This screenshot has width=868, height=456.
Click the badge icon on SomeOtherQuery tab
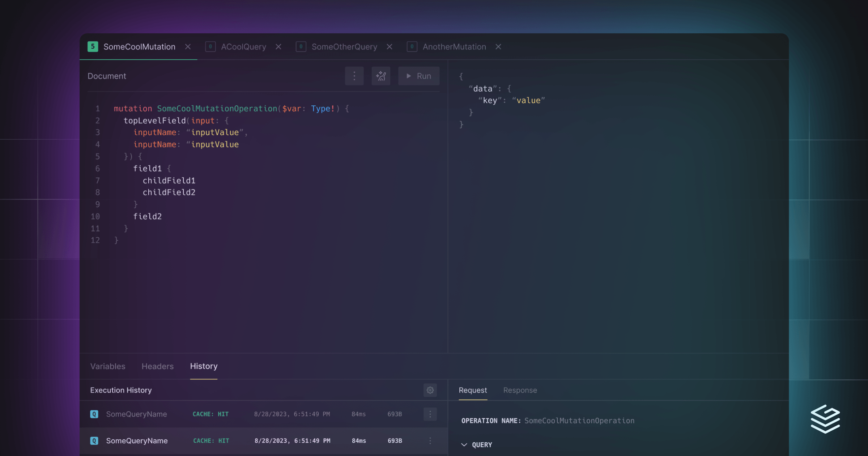[x=301, y=47]
